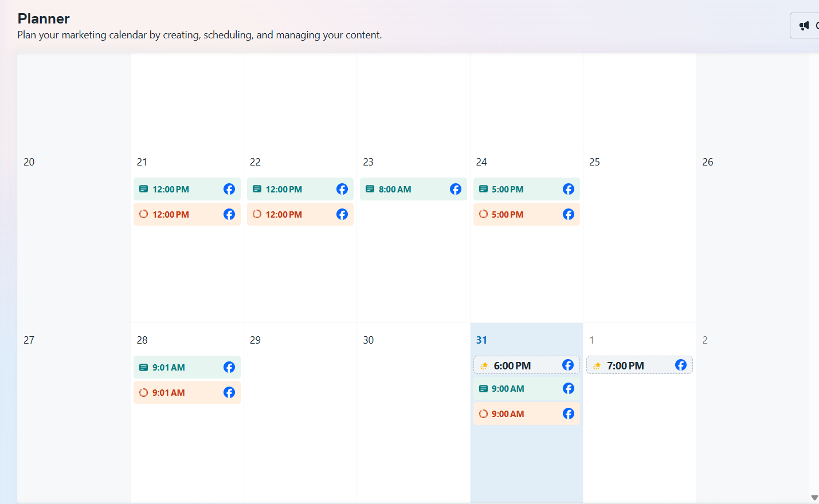Select the empty day 25 cell
819x504 pixels.
pos(639,246)
